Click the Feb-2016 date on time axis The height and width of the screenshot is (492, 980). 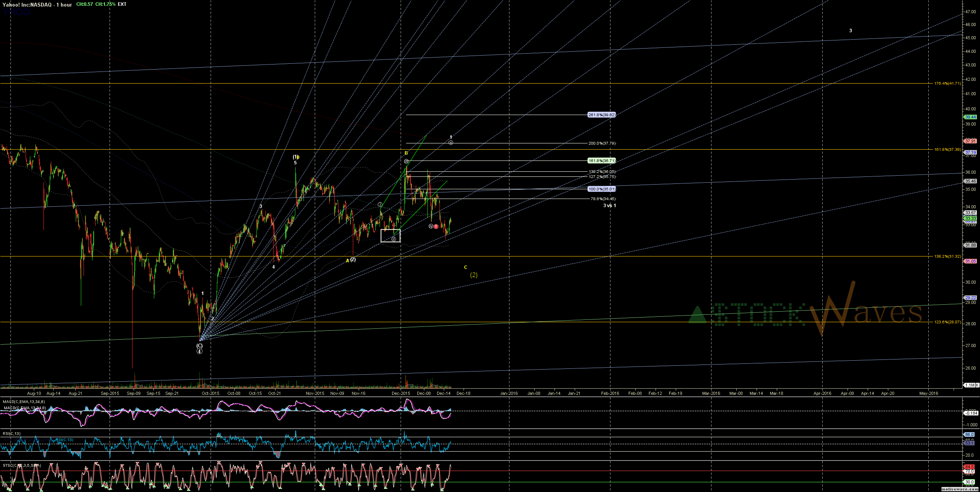pyautogui.click(x=610, y=393)
